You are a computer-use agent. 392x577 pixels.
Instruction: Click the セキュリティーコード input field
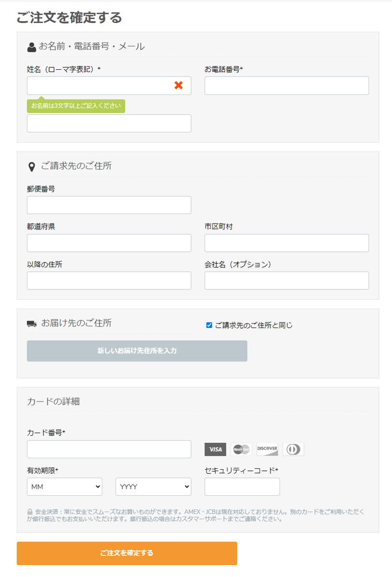[x=242, y=487]
